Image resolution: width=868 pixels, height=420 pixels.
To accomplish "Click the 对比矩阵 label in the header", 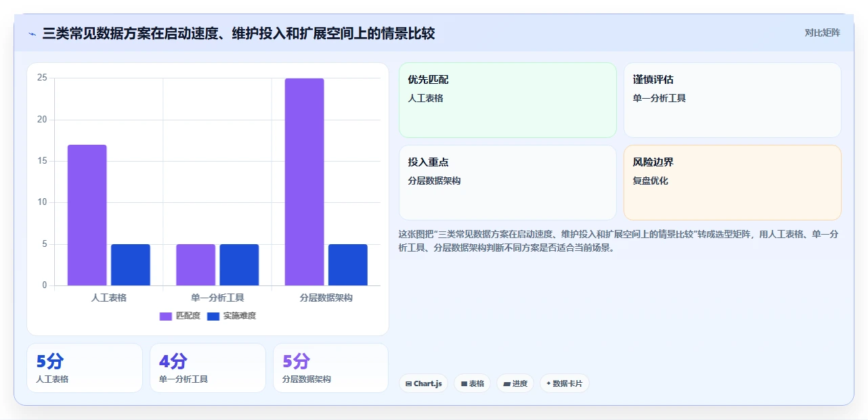I will click(x=822, y=32).
